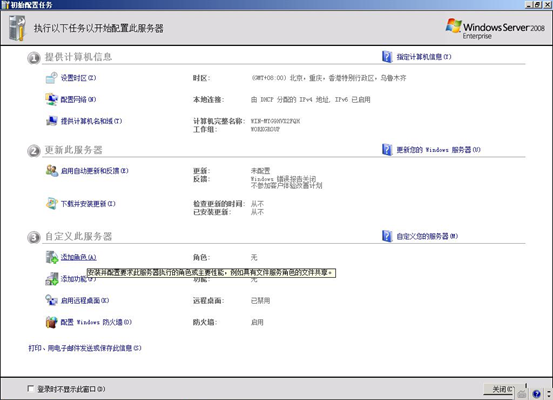Click the 配置 Windows 防火墙 icon
The width and height of the screenshot is (553, 400).
[x=51, y=322]
